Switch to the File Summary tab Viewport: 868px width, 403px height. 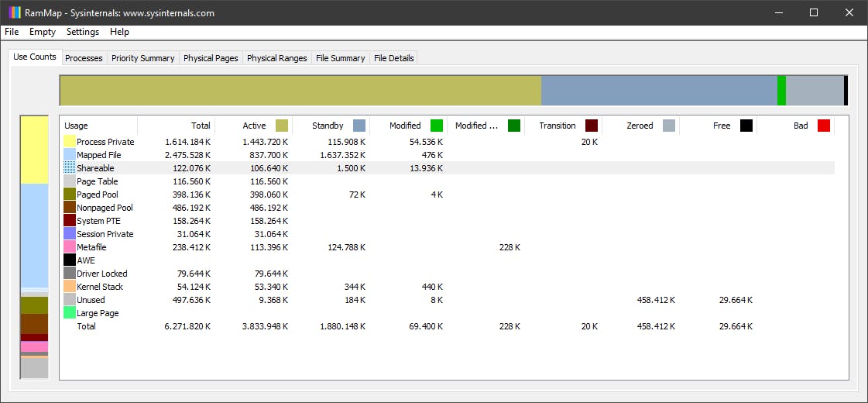click(341, 58)
